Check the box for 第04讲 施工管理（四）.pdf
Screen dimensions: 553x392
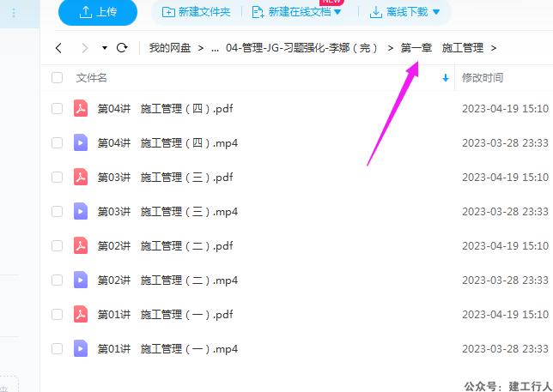pyautogui.click(x=58, y=108)
